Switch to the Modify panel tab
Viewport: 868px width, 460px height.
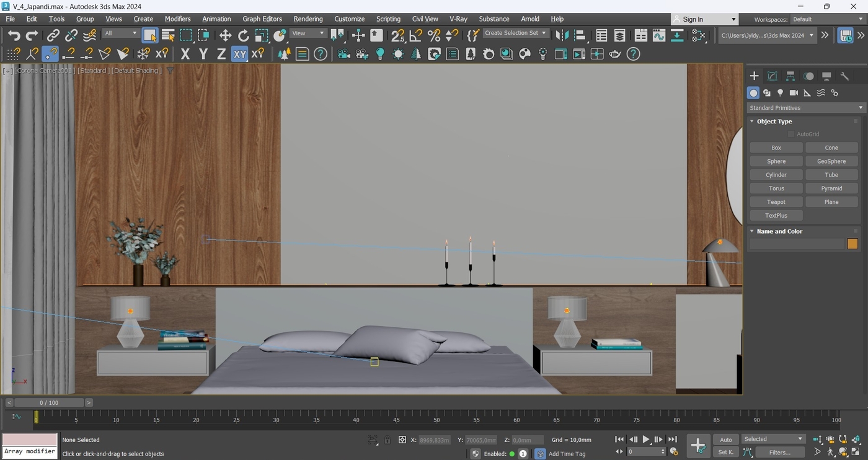772,76
